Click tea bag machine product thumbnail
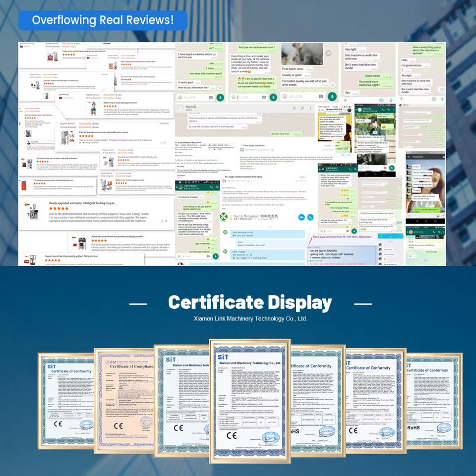Viewport: 476px width, 476px height. pyautogui.click(x=33, y=212)
